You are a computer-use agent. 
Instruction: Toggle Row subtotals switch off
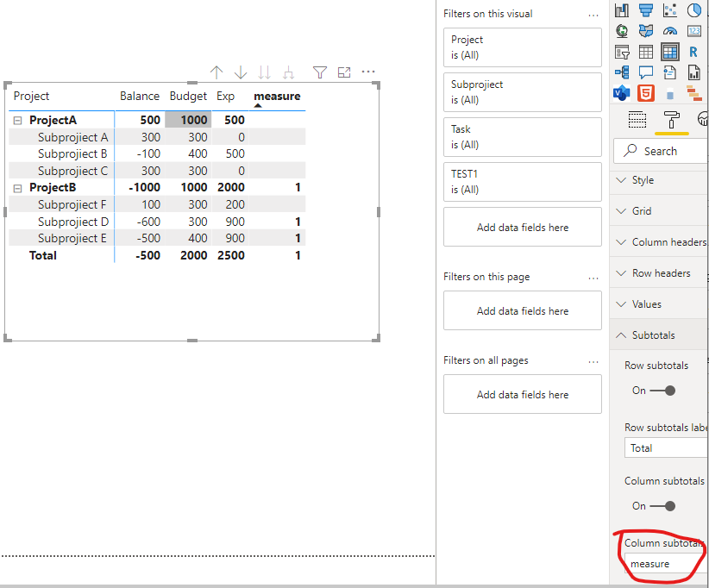click(663, 391)
